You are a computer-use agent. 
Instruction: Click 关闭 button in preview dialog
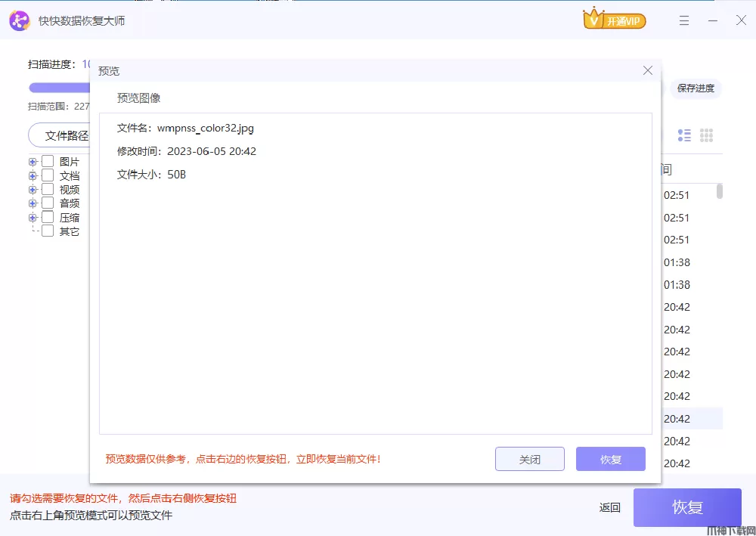click(x=529, y=459)
